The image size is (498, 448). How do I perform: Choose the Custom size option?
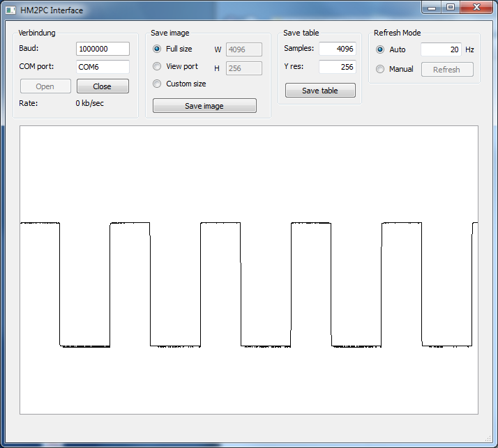pyautogui.click(x=157, y=84)
